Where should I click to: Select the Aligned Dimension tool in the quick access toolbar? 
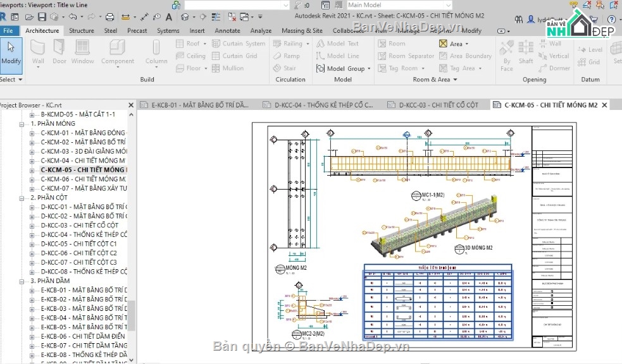point(126,17)
